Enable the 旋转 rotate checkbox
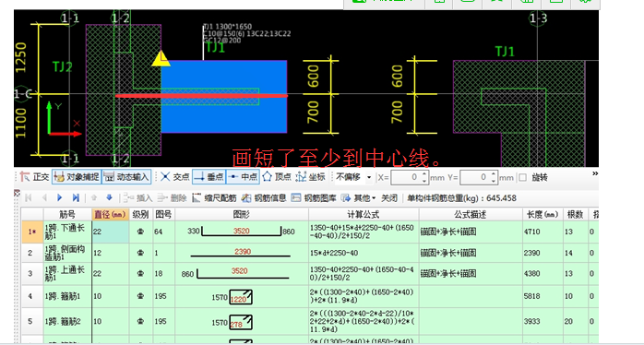The width and height of the screenshot is (644, 345). pyautogui.click(x=523, y=177)
